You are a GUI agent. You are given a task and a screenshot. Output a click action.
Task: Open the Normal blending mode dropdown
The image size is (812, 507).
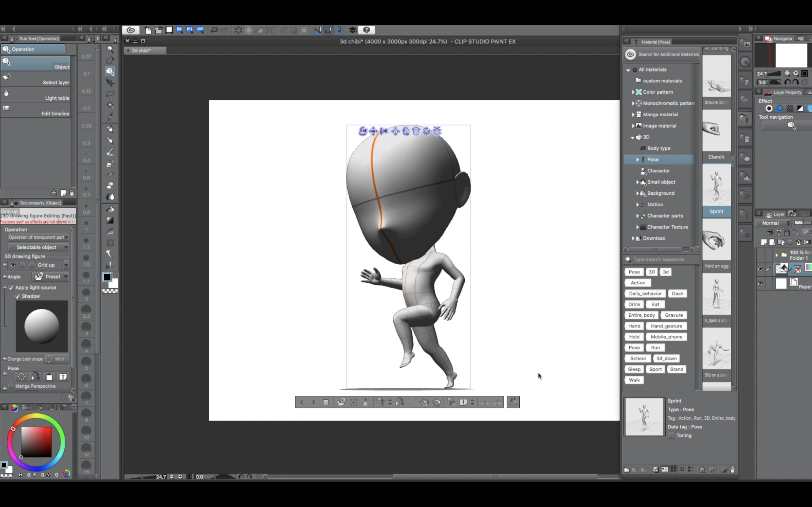tap(773, 223)
